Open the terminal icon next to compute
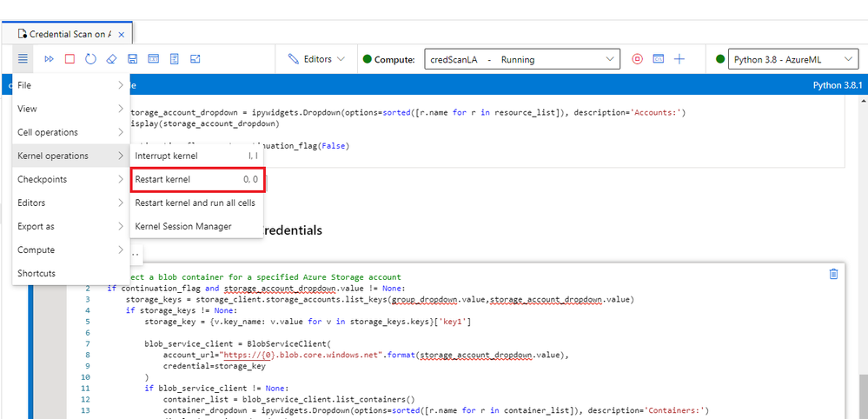 [x=659, y=58]
